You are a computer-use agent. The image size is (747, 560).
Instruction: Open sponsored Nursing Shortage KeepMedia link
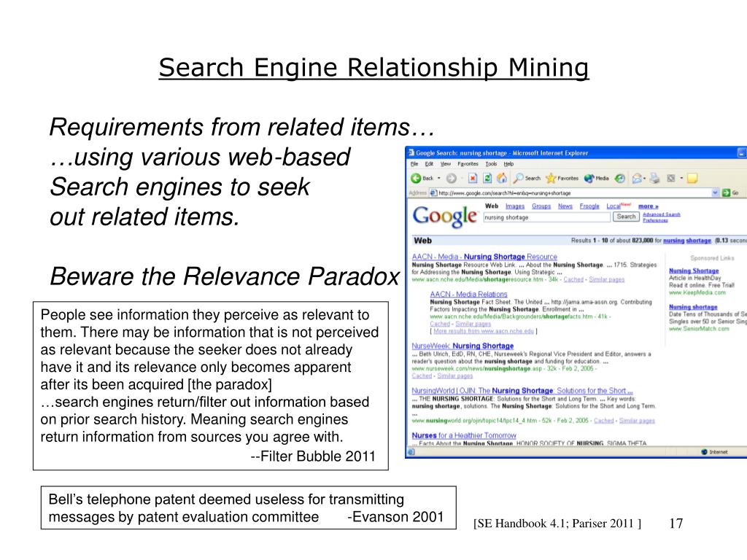[694, 271]
